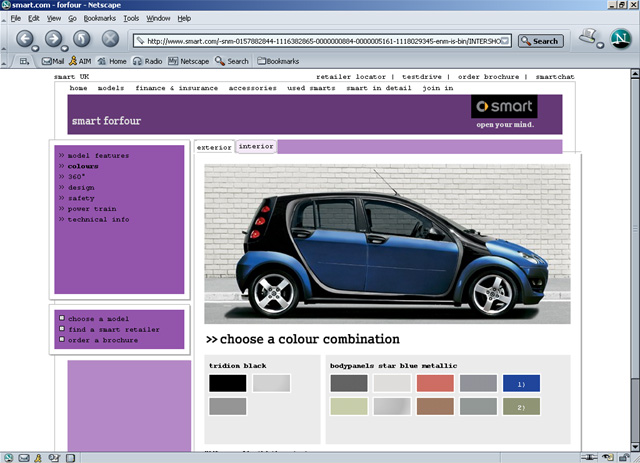Image resolution: width=640 pixels, height=463 pixels.
Task: Click the browser Back arrow button
Action: [26, 40]
